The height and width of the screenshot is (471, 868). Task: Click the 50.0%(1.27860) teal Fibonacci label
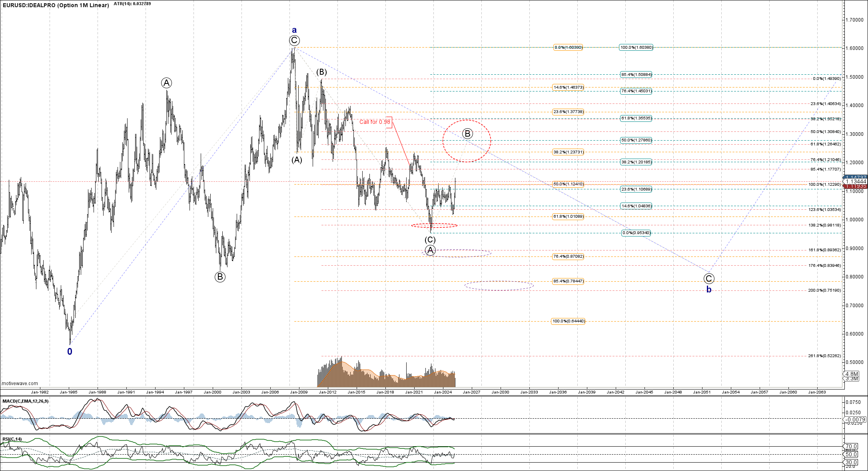636,140
